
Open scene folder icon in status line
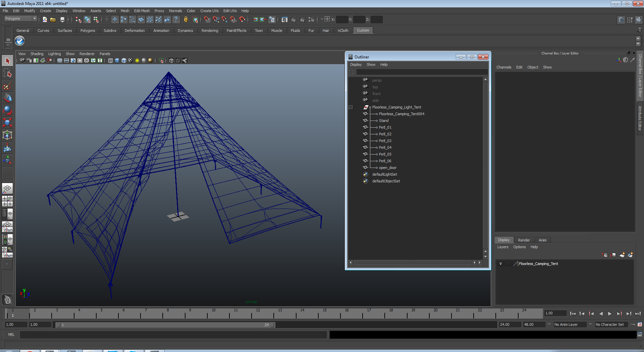pyautogui.click(x=53, y=19)
